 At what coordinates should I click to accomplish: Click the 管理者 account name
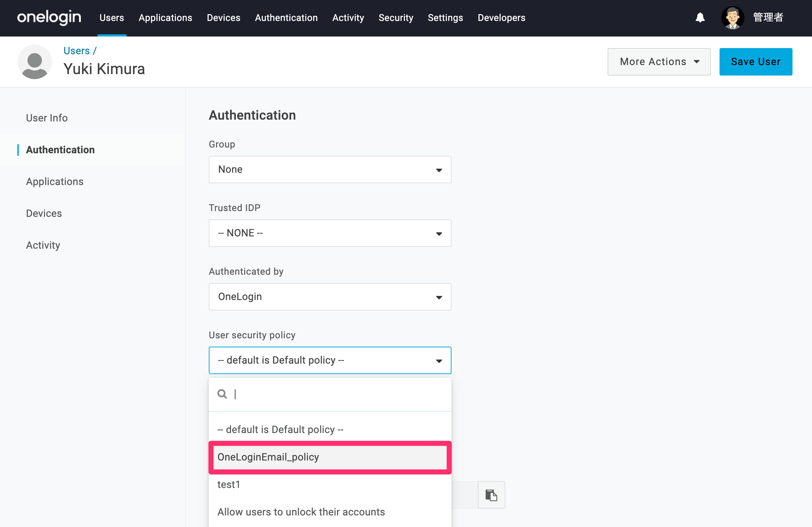coord(768,17)
